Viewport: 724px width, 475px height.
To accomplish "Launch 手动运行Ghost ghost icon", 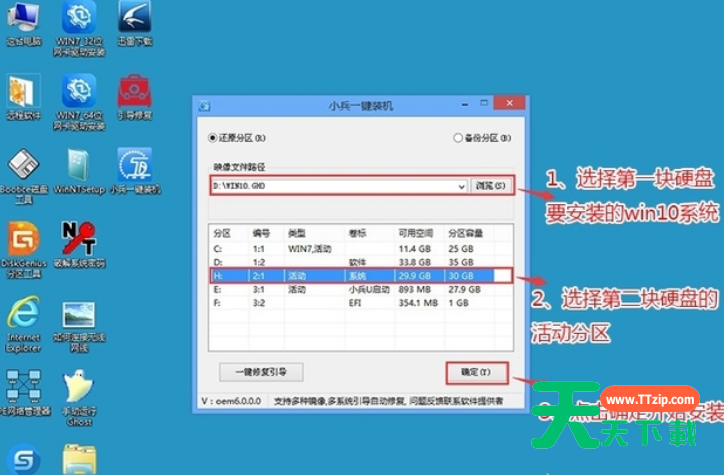I will click(x=79, y=398).
